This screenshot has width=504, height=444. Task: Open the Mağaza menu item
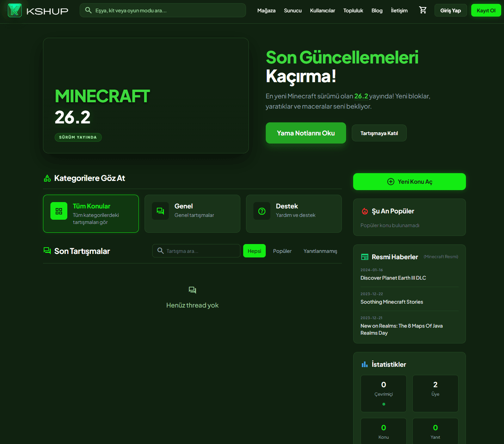tap(266, 11)
